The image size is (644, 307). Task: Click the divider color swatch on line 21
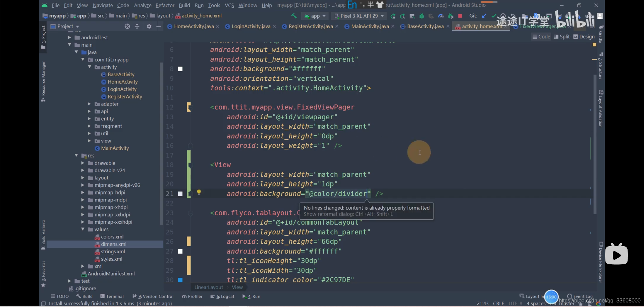pyautogui.click(x=180, y=194)
